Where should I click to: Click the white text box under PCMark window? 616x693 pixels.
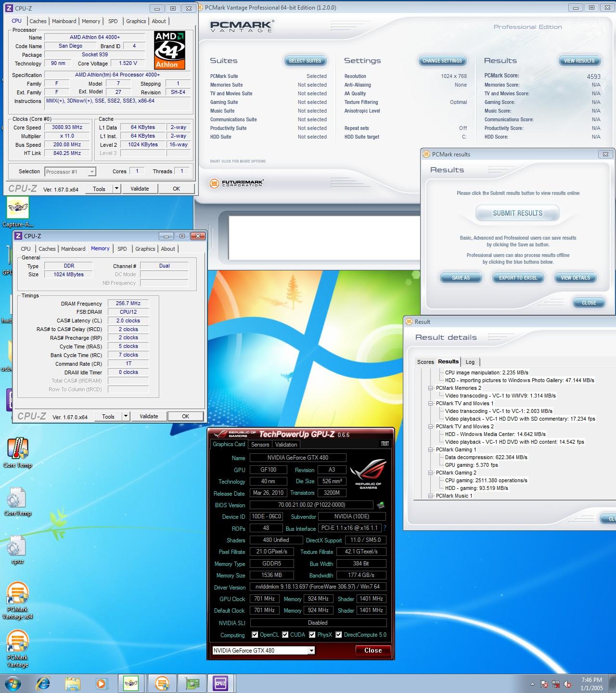[x=324, y=238]
